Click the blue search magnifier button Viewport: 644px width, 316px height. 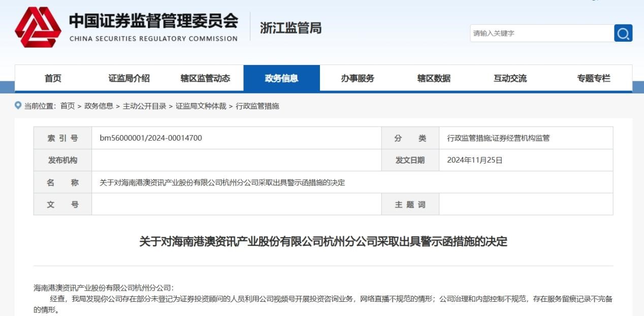(x=623, y=33)
